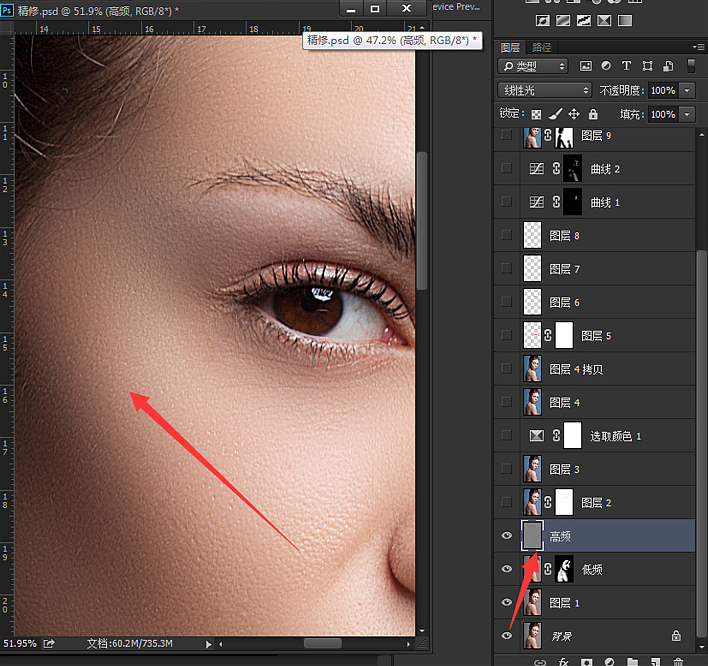Filter layers by pixel image type

coord(586,66)
